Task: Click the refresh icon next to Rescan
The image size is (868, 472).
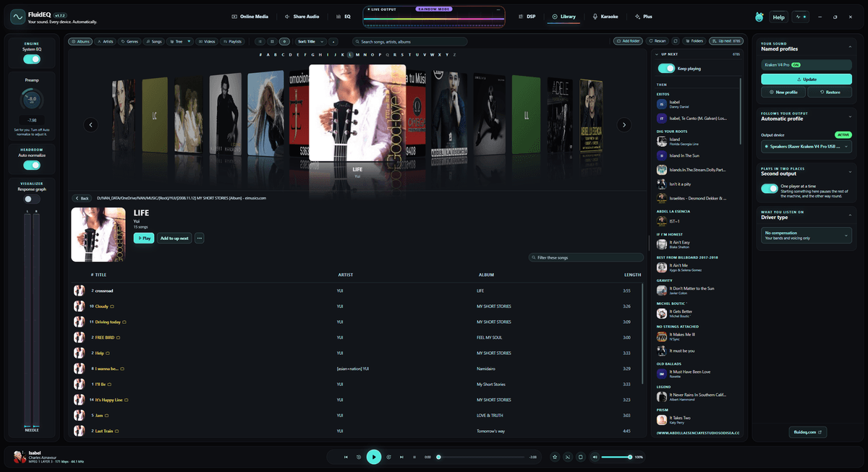Action: (x=676, y=41)
